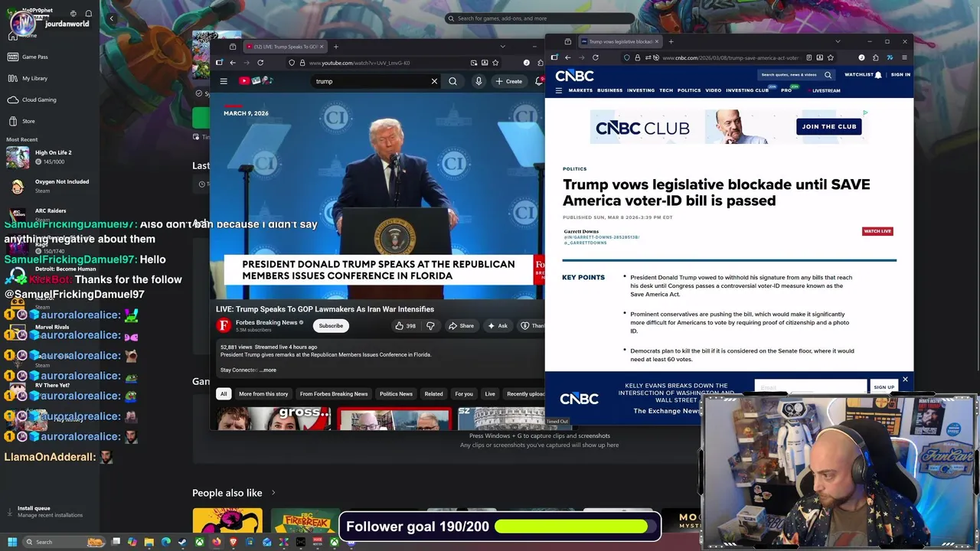Click the Watch Live badge

pos(877,231)
